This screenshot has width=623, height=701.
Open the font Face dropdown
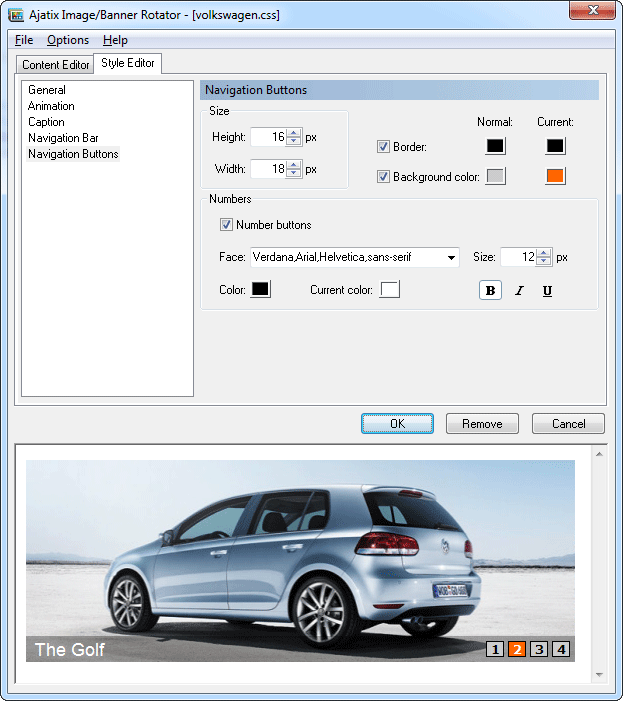pos(451,258)
